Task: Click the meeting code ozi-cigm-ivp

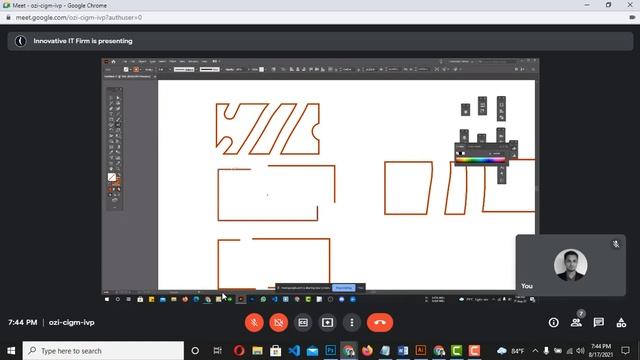Action: pos(71,322)
